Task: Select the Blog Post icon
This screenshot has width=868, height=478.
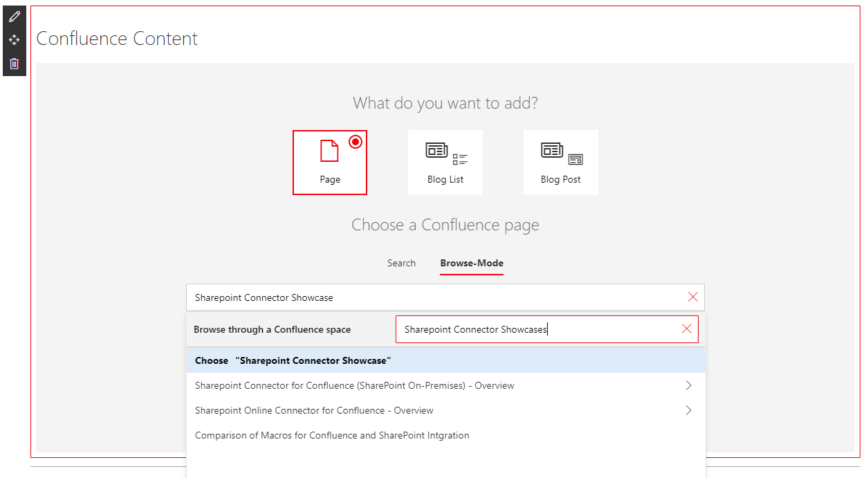Action: tap(560, 151)
